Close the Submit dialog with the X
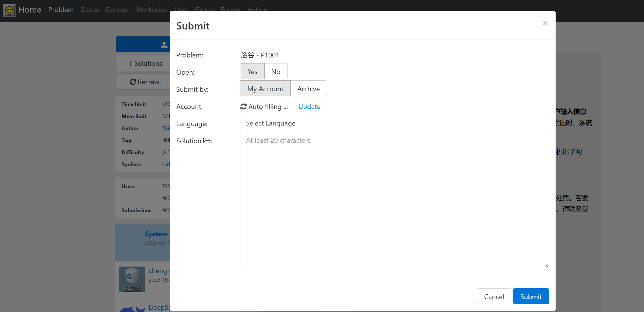The width and height of the screenshot is (644, 312). tap(545, 23)
